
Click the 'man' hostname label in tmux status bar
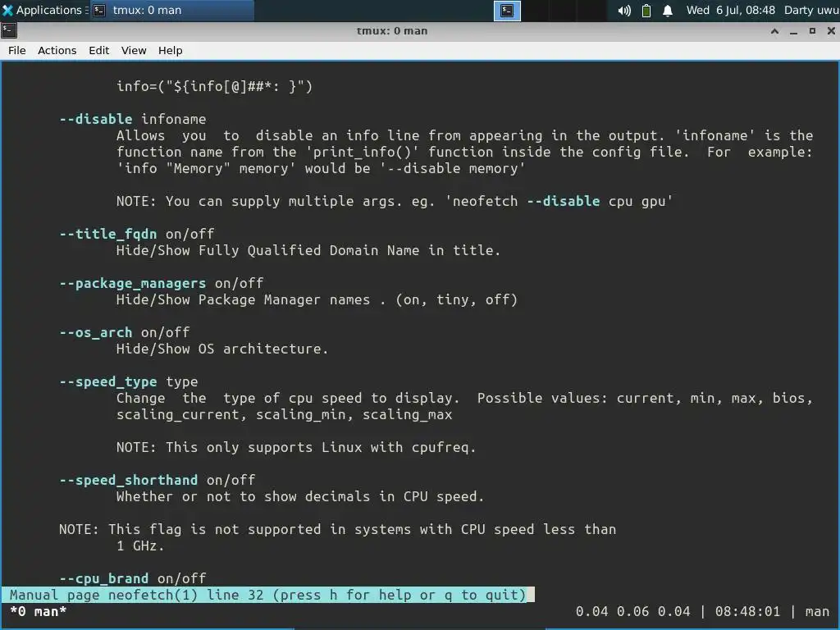817,611
